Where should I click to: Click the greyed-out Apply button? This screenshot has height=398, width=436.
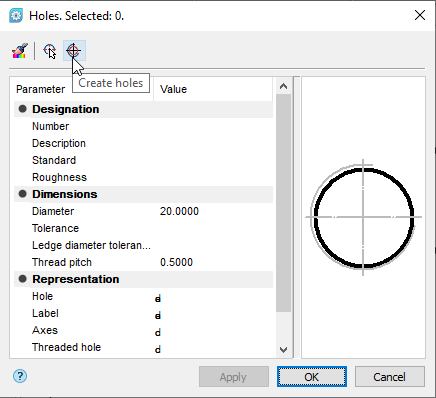234,377
